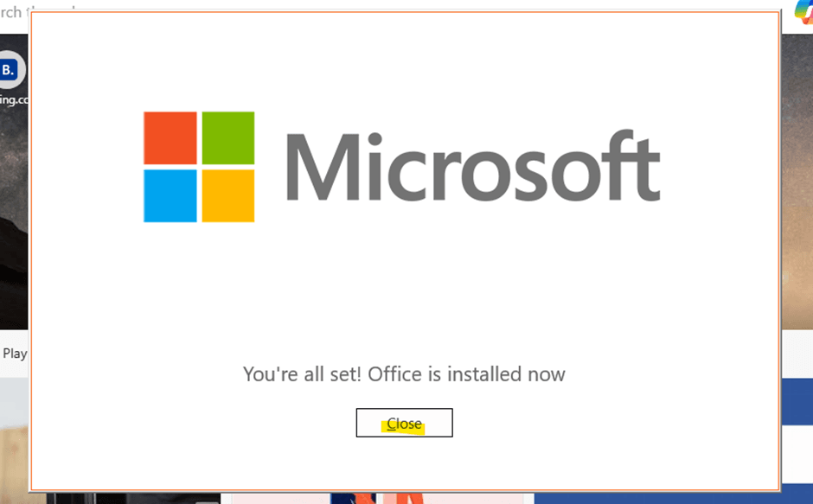This screenshot has width=813, height=504.
Task: Select the Play tab on the left edge
Action: click(x=15, y=354)
